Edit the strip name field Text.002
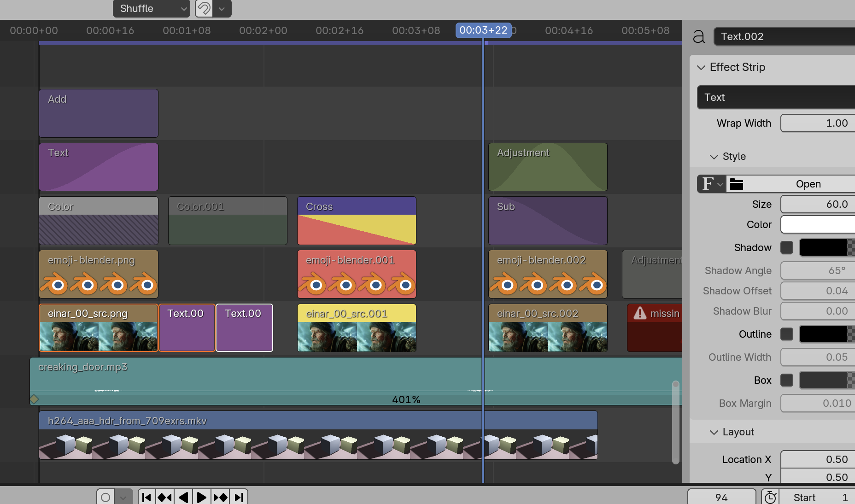This screenshot has height=504, width=855. [x=784, y=36]
